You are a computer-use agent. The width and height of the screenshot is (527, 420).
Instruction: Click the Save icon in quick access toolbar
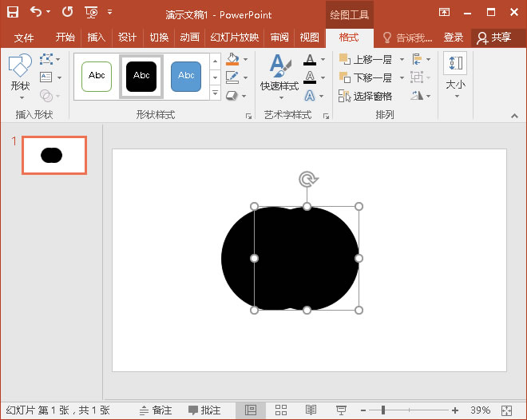(x=13, y=12)
